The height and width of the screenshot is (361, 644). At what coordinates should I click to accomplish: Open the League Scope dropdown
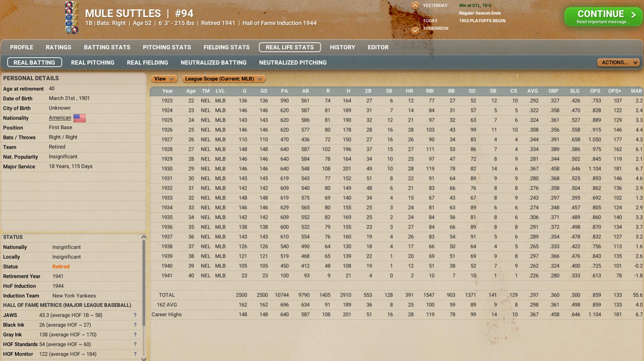[223, 79]
